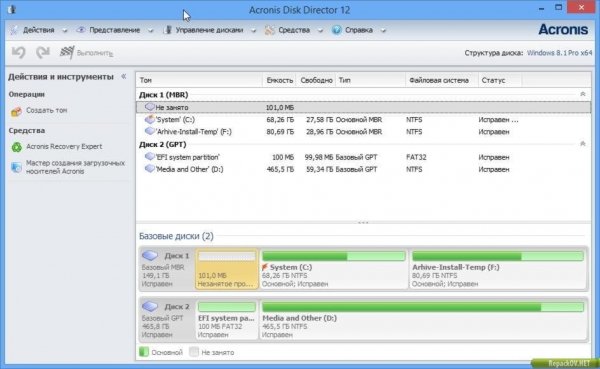Click the application icon in title bar
This screenshot has width=600, height=369.
tap(11, 9)
